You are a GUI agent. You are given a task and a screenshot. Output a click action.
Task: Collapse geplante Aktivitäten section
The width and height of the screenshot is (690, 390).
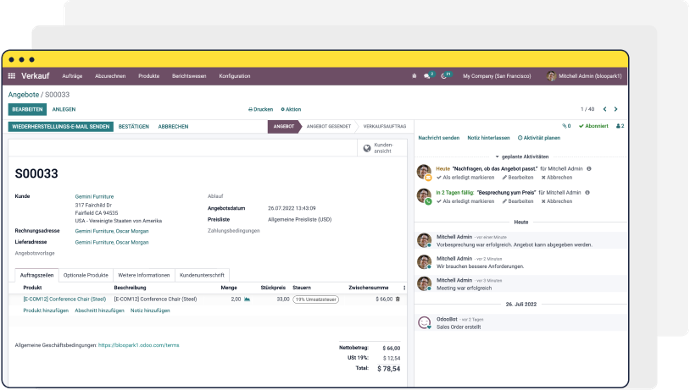pos(522,157)
